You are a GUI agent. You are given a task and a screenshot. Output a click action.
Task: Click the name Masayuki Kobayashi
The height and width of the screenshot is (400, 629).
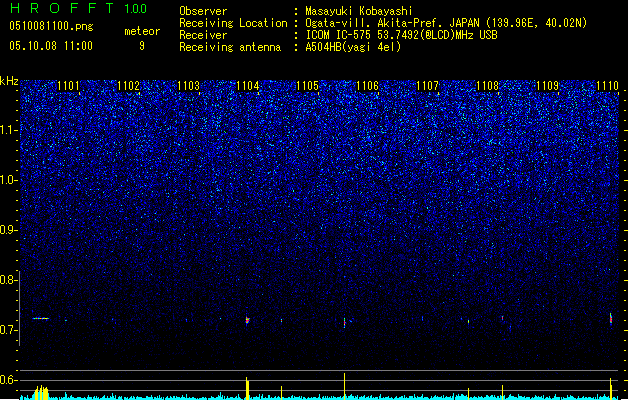[359, 11]
